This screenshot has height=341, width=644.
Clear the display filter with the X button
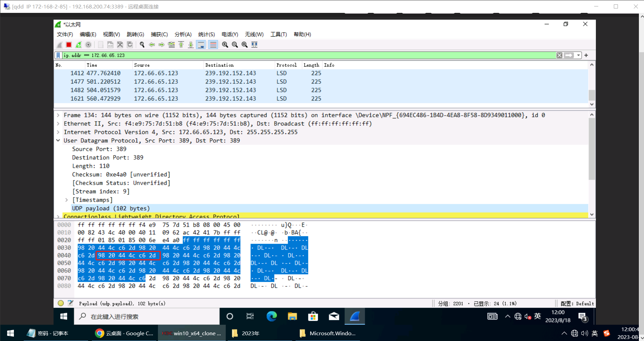point(559,55)
